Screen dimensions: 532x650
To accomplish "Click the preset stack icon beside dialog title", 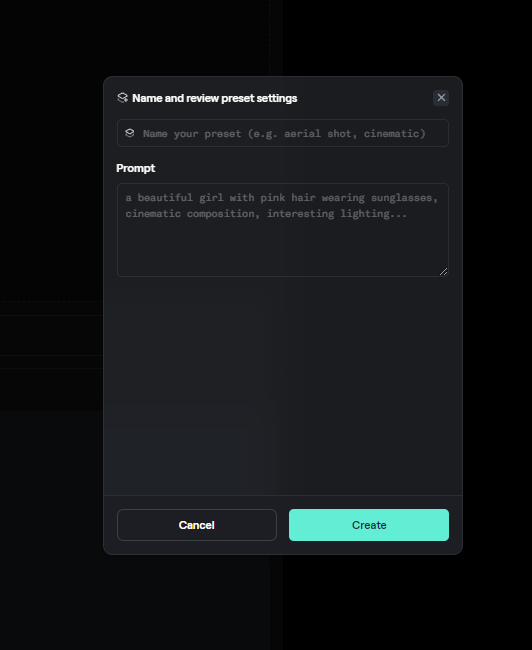I will pyautogui.click(x=122, y=98).
